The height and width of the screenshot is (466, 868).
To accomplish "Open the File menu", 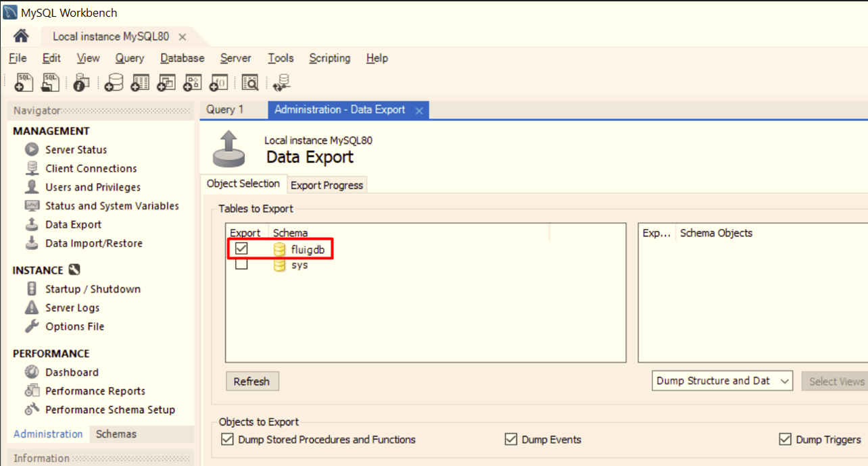I will [18, 58].
